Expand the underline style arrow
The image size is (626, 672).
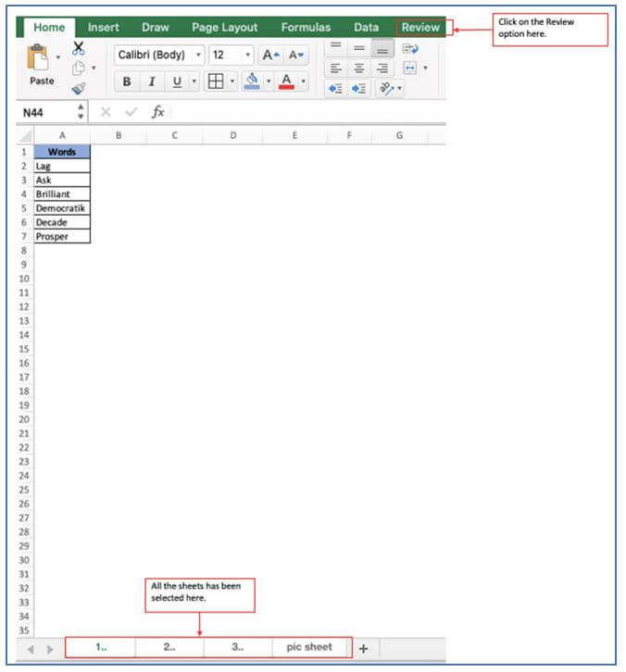click(x=194, y=81)
